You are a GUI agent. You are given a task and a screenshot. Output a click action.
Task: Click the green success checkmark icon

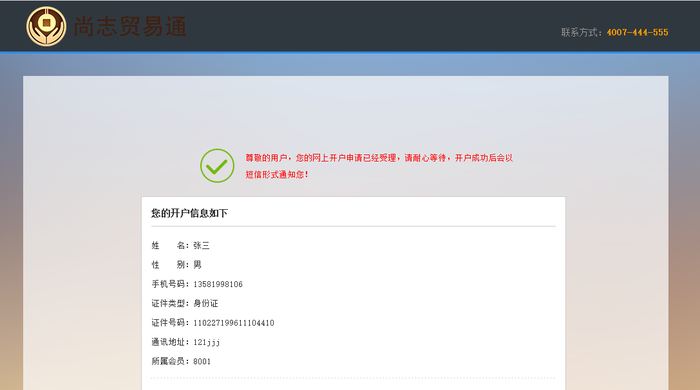(217, 166)
